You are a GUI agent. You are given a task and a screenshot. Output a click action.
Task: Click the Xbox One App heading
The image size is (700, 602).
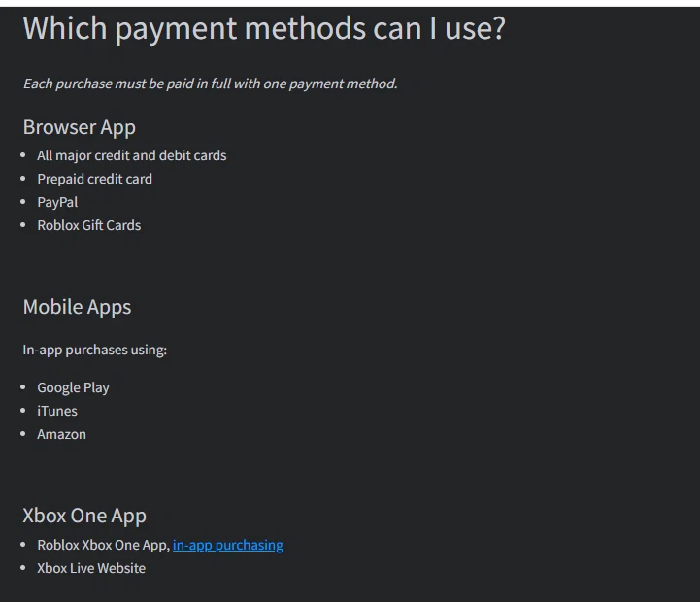tap(84, 517)
